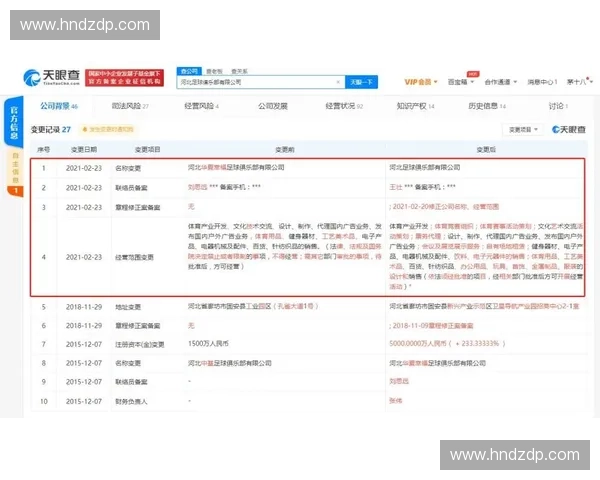The height and width of the screenshot is (480, 600).
Task: Click the 变更日期 column header
Action: pyautogui.click(x=84, y=150)
